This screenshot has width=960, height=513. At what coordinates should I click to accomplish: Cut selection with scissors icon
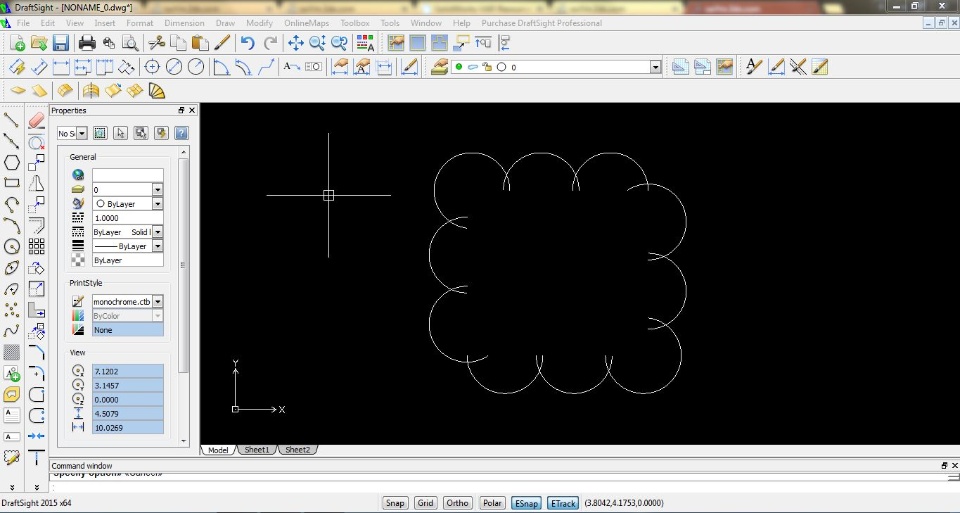(157, 43)
